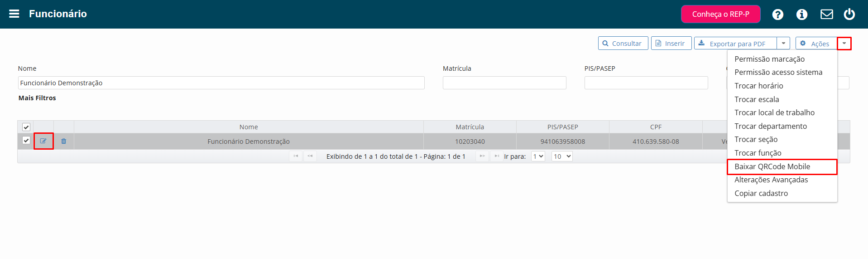This screenshot has width=868, height=259.
Task: Open the help question mark icon
Action: point(778,15)
